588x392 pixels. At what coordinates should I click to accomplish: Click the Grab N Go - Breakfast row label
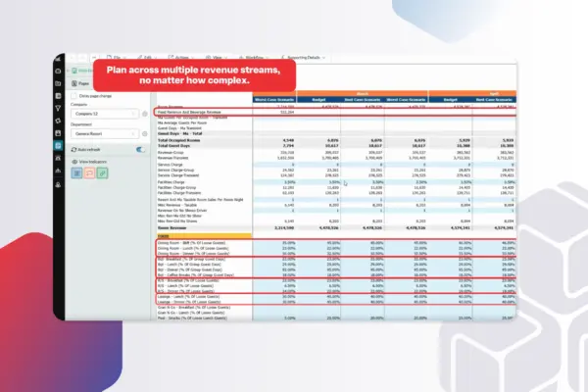pyautogui.click(x=194, y=307)
